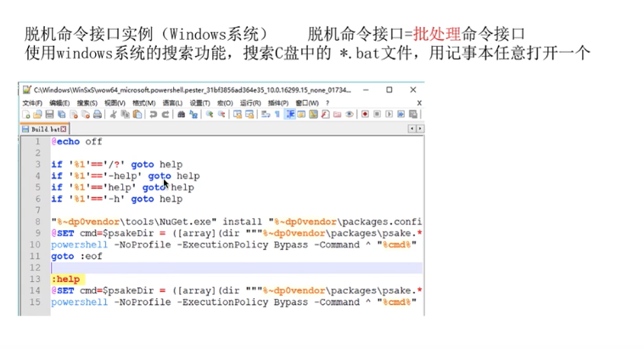
Task: Zoom in on the editor text
Action: (x=210, y=115)
